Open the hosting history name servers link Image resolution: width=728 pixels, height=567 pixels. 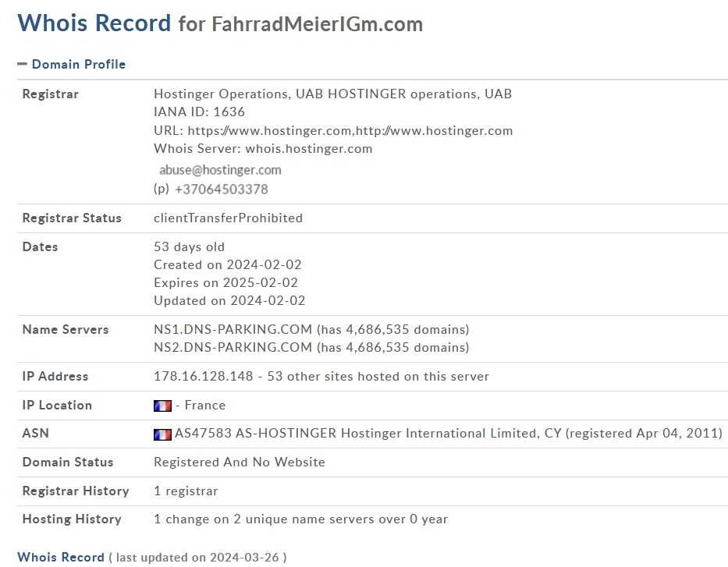[301, 519]
